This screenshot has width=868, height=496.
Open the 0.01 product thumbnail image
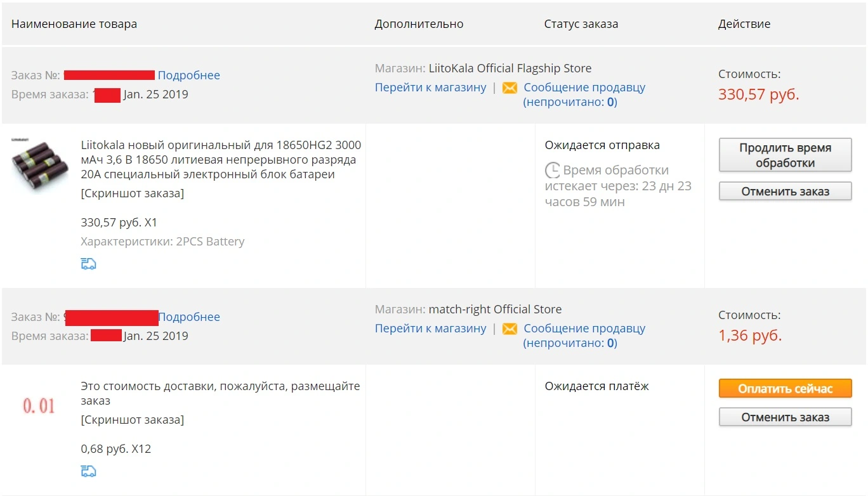point(39,406)
